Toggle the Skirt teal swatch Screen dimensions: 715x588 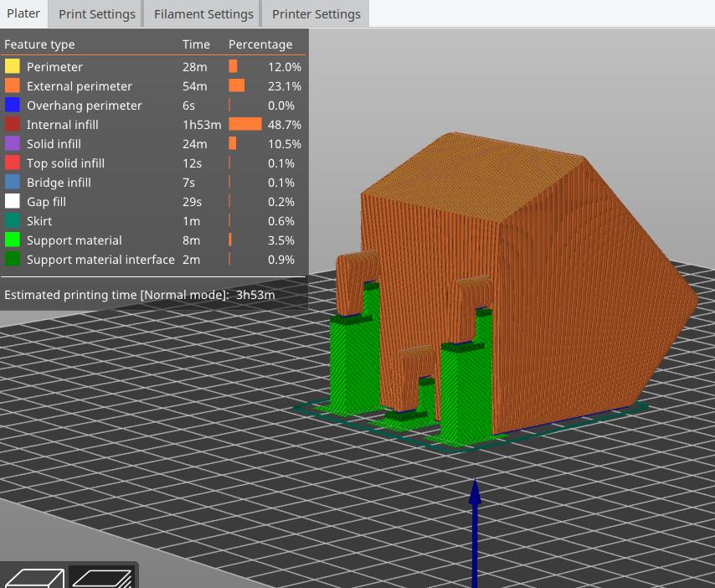tap(13, 220)
